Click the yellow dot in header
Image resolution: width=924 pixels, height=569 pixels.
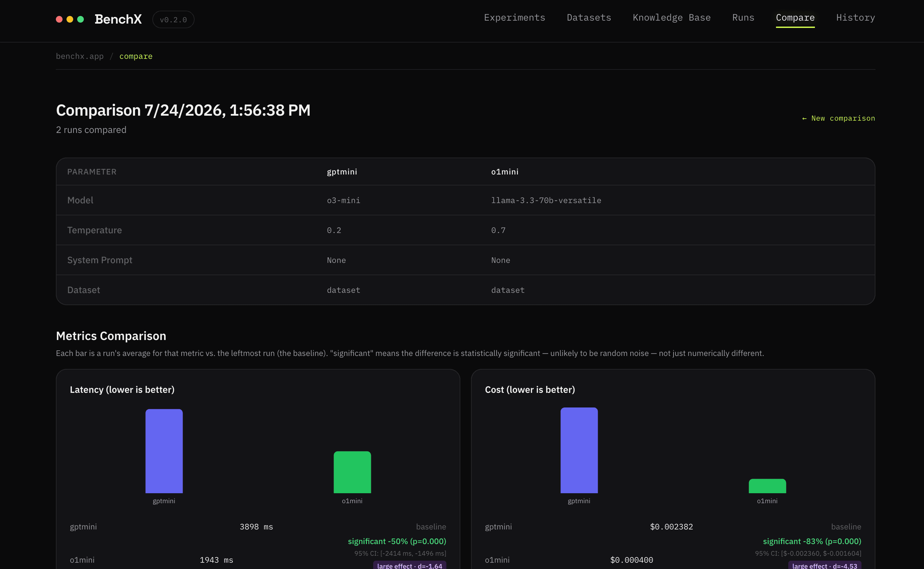click(70, 19)
